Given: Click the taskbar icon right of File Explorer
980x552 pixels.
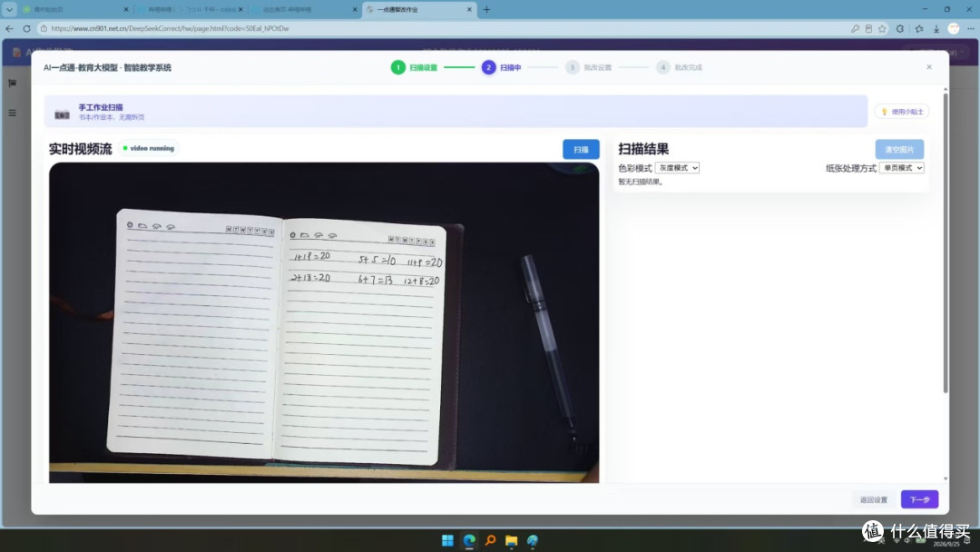Looking at the screenshot, I should (x=533, y=540).
